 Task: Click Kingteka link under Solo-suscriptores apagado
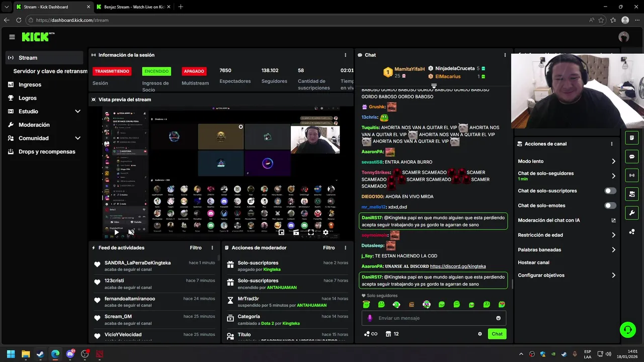click(272, 269)
